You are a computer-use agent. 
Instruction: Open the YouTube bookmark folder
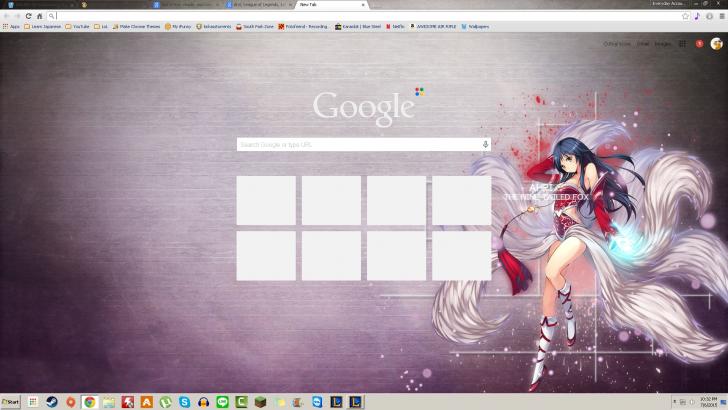tap(78, 27)
